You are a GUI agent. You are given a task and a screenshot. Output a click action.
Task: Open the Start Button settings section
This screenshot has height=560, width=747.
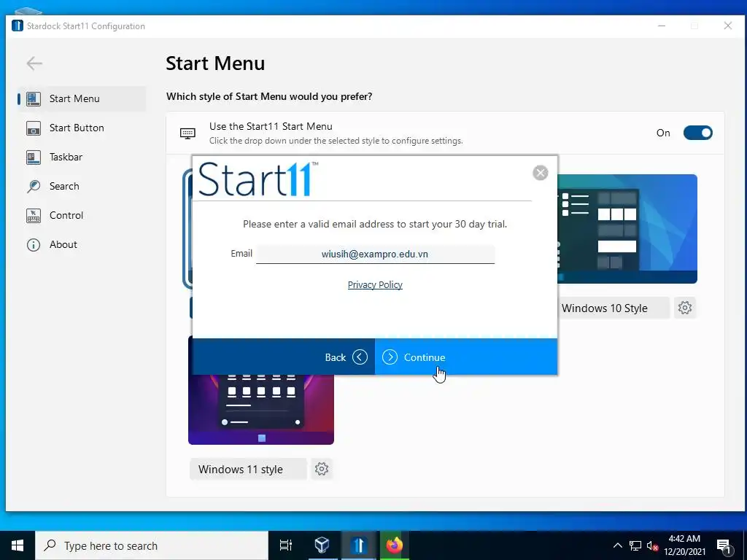pos(82,128)
